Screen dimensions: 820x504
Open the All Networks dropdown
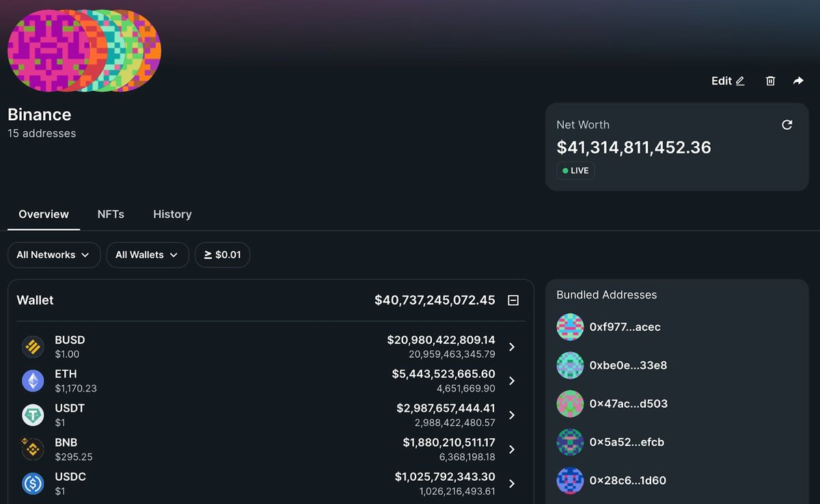pos(54,255)
